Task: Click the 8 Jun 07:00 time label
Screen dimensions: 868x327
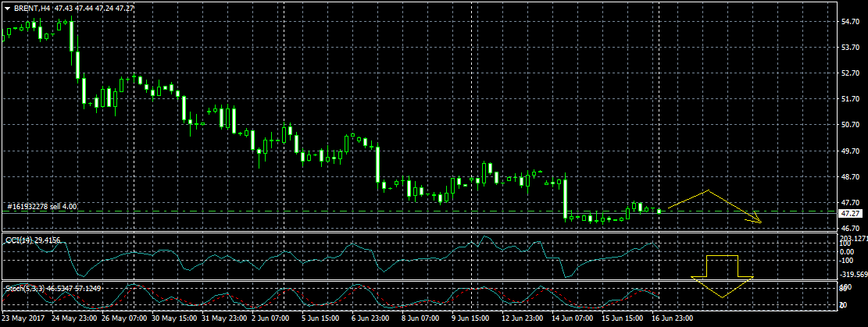Action: click(x=421, y=318)
